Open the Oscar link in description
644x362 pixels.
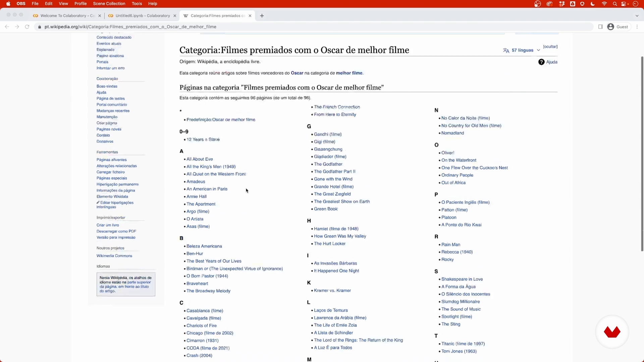297,73
